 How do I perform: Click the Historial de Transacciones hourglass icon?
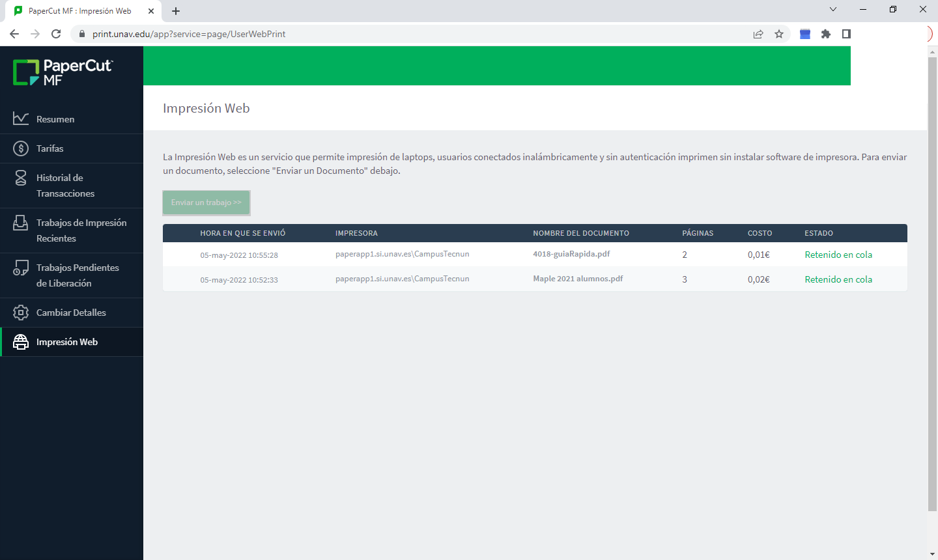(x=21, y=178)
